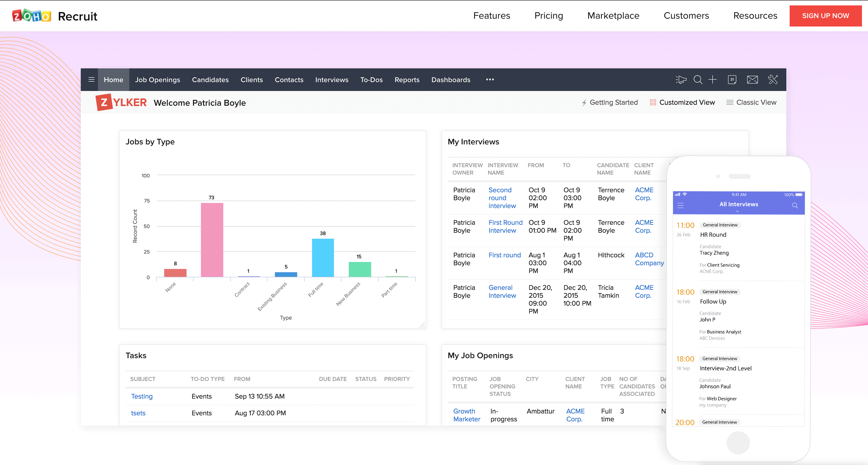Open the more tabs ellipsis menu
The width and height of the screenshot is (868, 465).
[489, 80]
